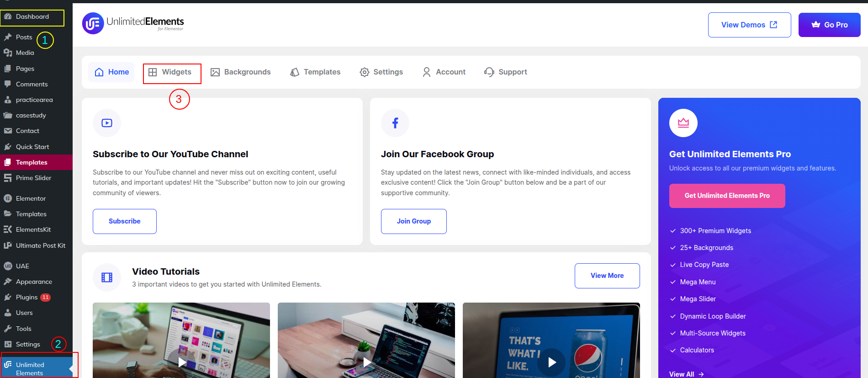This screenshot has height=378, width=868.
Task: Click the YouTube icon in subscribe card
Action: [x=107, y=123]
